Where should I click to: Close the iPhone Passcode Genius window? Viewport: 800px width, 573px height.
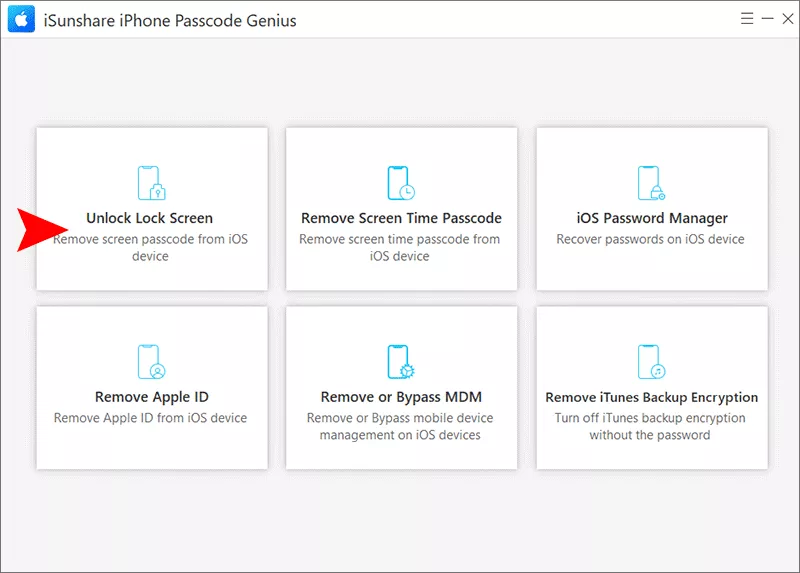click(788, 19)
